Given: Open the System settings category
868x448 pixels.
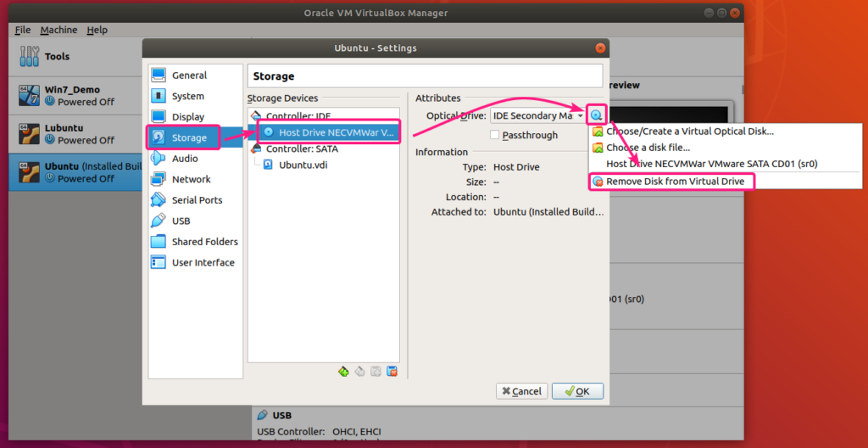Looking at the screenshot, I should [x=196, y=96].
